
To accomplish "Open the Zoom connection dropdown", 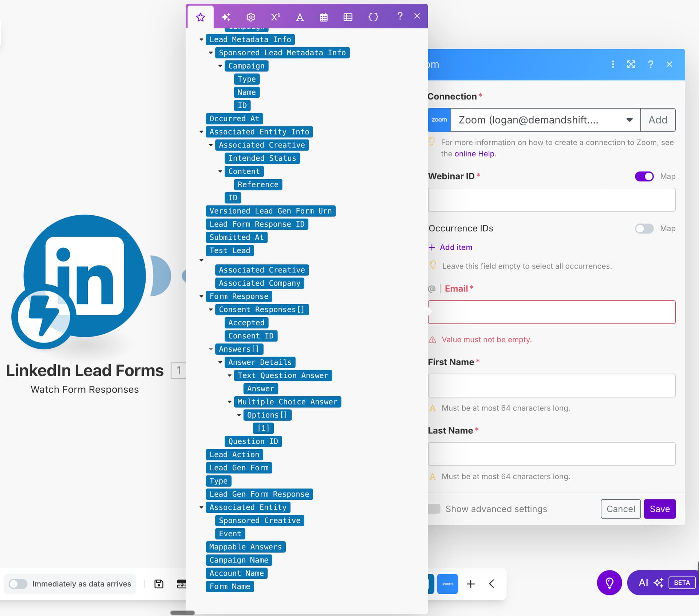I will click(x=629, y=120).
